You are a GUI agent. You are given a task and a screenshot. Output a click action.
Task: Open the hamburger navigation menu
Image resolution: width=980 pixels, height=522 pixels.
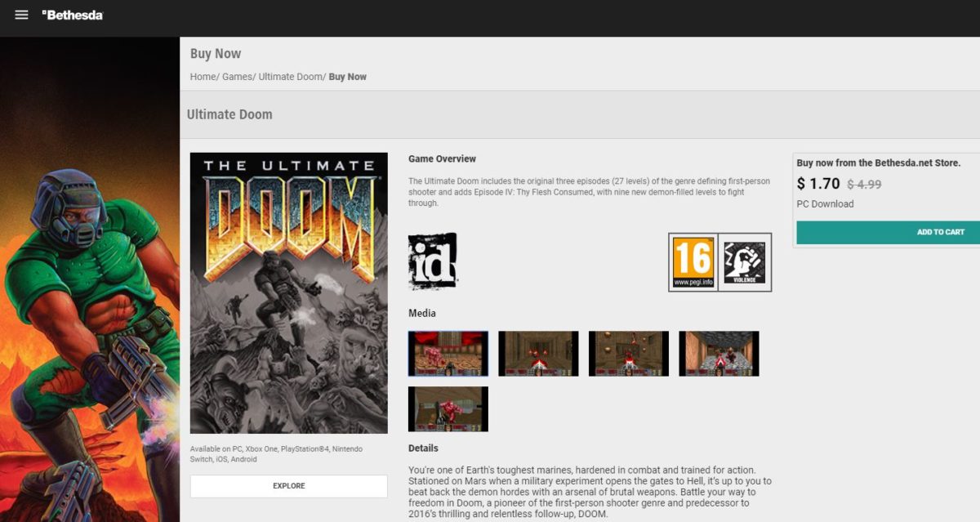coord(21,13)
